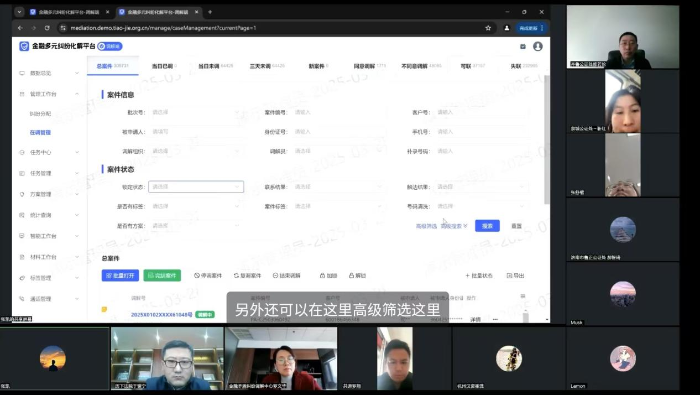Reload the page with the browser refresh icon
The image size is (700, 395).
click(x=47, y=28)
